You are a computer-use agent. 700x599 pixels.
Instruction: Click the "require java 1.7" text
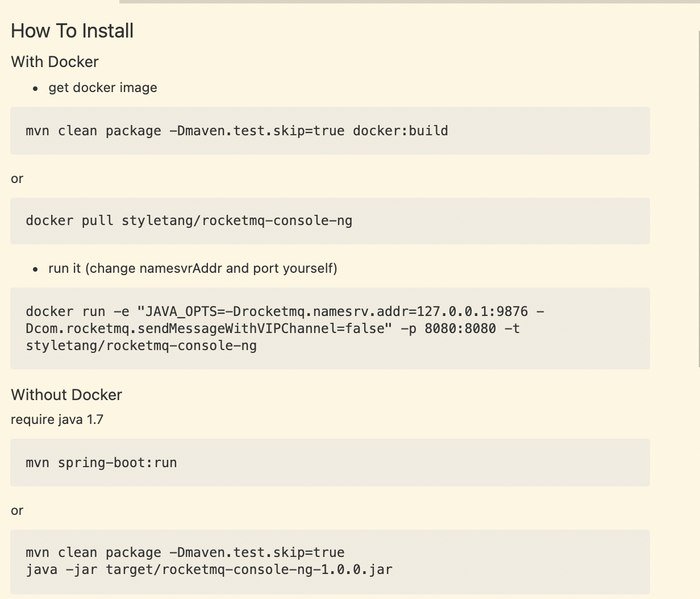[57, 420]
